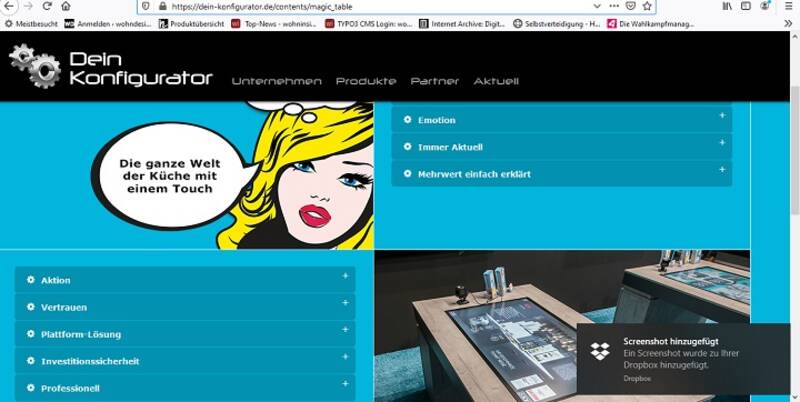The width and height of the screenshot is (800, 402).
Task: Click the scrollbar up arrow
Action: pyautogui.click(x=794, y=37)
